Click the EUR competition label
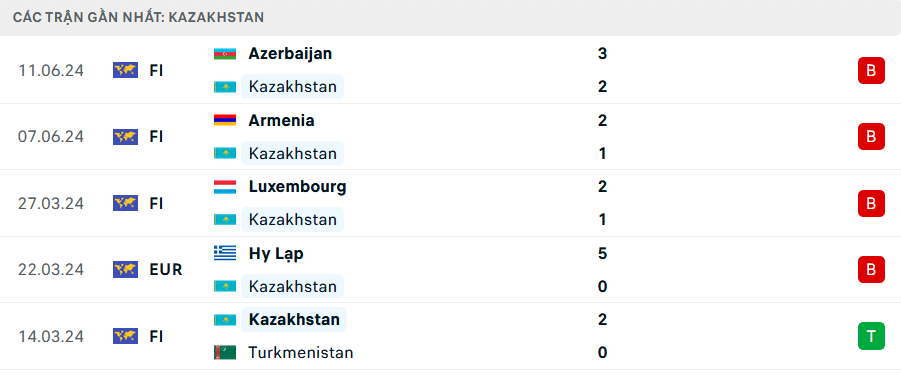This screenshot has height=373, width=901. (165, 270)
